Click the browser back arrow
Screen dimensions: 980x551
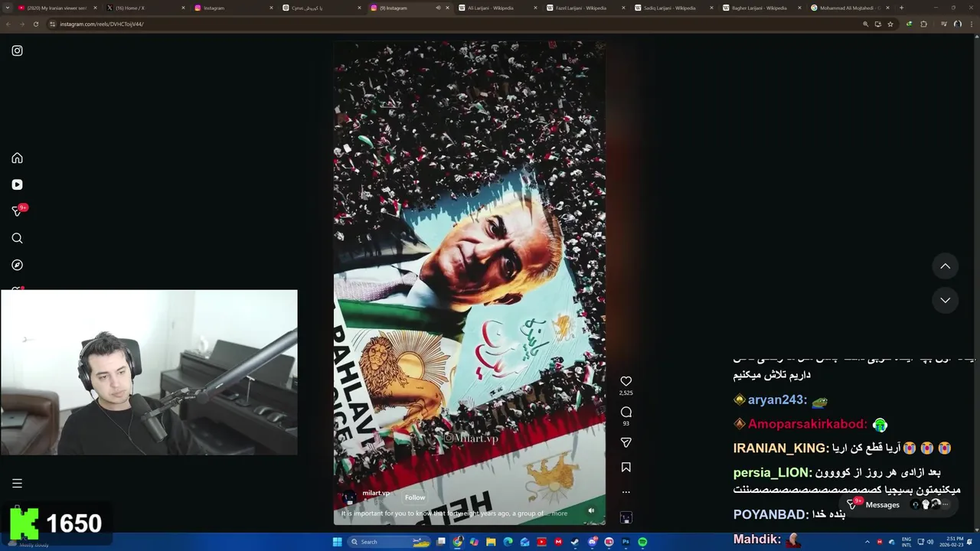[x=8, y=24]
